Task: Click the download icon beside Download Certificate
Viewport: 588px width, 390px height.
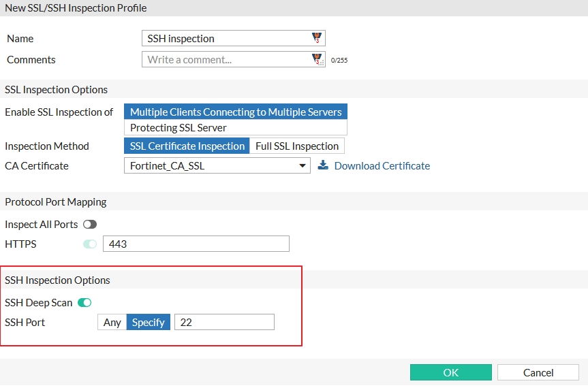Action: [323, 165]
